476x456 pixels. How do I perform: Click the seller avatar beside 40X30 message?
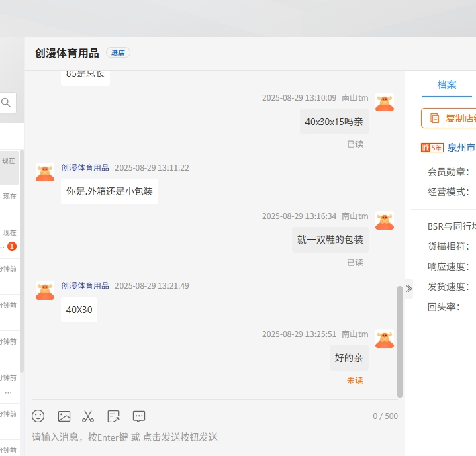click(x=45, y=290)
